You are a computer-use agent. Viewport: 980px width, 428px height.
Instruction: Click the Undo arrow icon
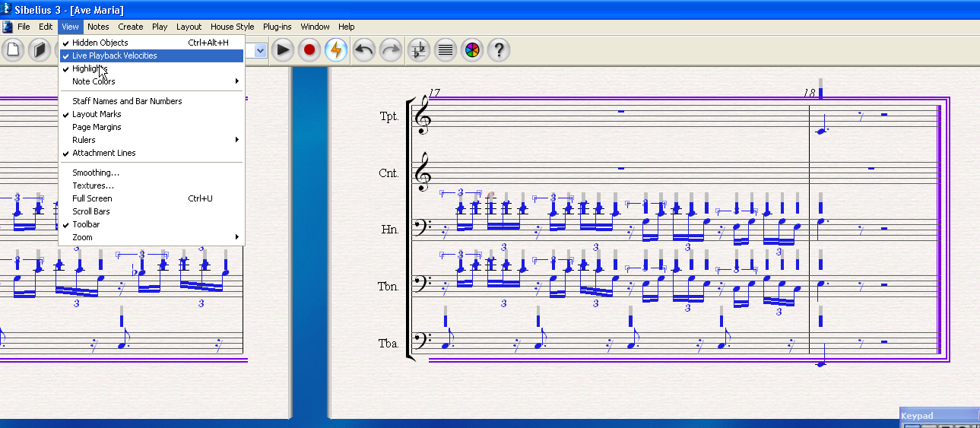coord(364,51)
